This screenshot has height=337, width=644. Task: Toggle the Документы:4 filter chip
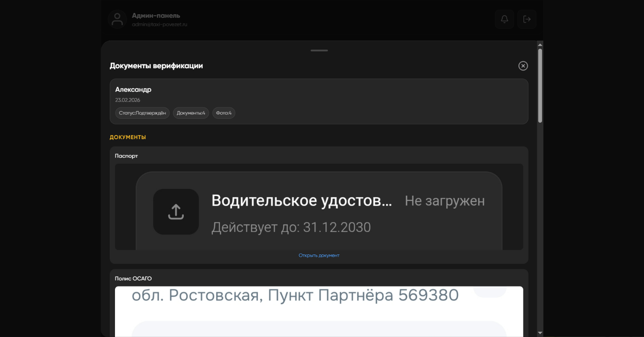click(x=190, y=113)
